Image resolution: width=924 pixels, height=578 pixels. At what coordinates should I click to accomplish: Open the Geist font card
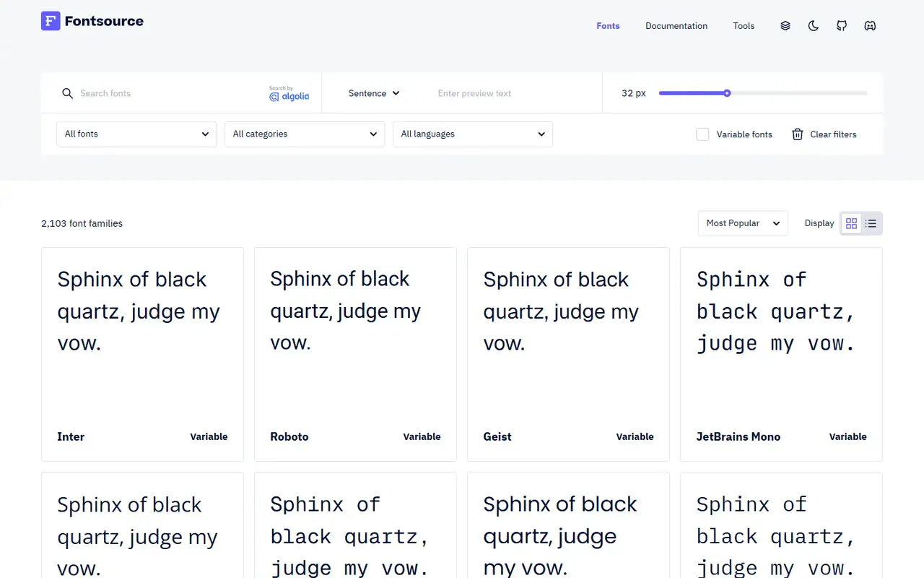[568, 354]
